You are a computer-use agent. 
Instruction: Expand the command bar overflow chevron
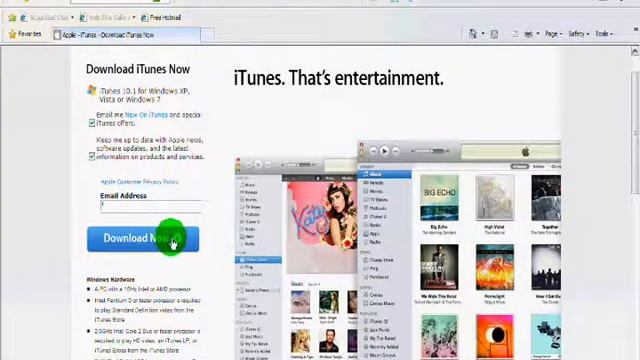(636, 29)
